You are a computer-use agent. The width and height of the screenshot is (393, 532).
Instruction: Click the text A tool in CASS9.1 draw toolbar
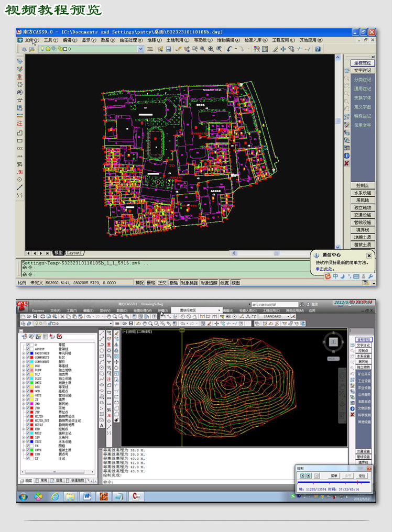[102, 426]
